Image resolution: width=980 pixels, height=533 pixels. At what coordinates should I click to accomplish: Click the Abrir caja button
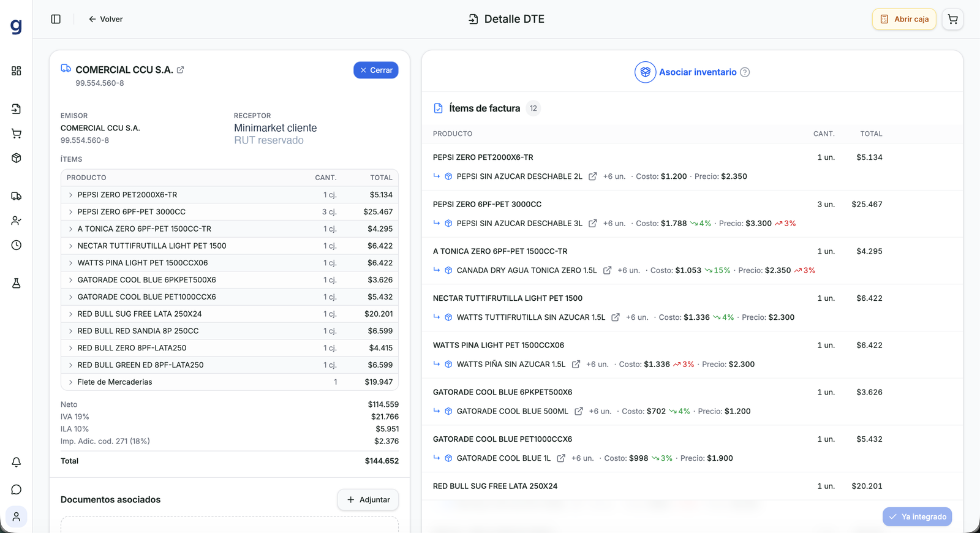coord(904,19)
